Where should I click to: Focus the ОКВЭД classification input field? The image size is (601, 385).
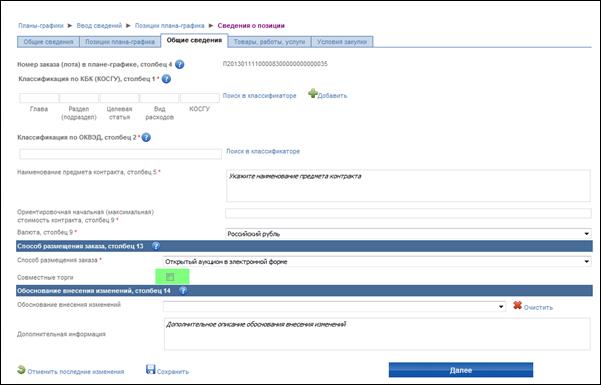pyautogui.click(x=120, y=154)
